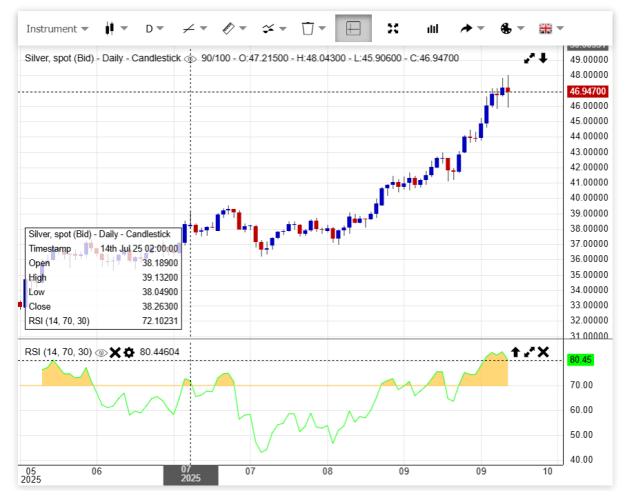The width and height of the screenshot is (625, 491).
Task: Open the color palette theme icon
Action: click(x=506, y=29)
